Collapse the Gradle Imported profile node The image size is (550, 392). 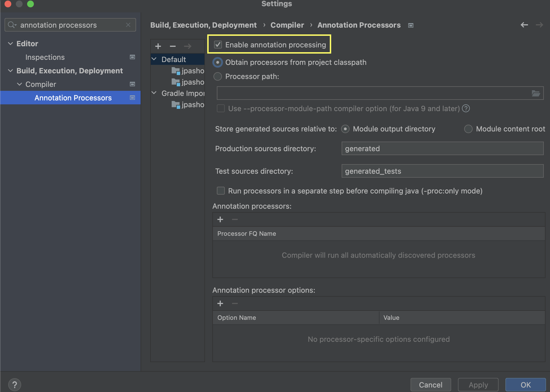154,93
